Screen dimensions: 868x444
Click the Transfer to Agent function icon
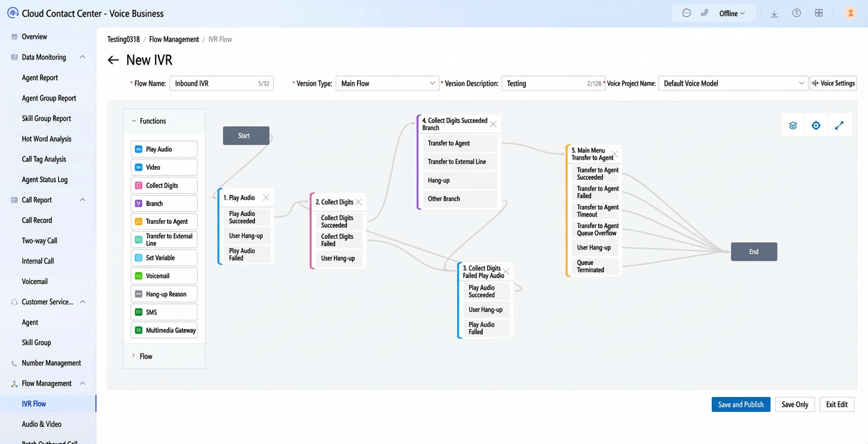coord(139,221)
